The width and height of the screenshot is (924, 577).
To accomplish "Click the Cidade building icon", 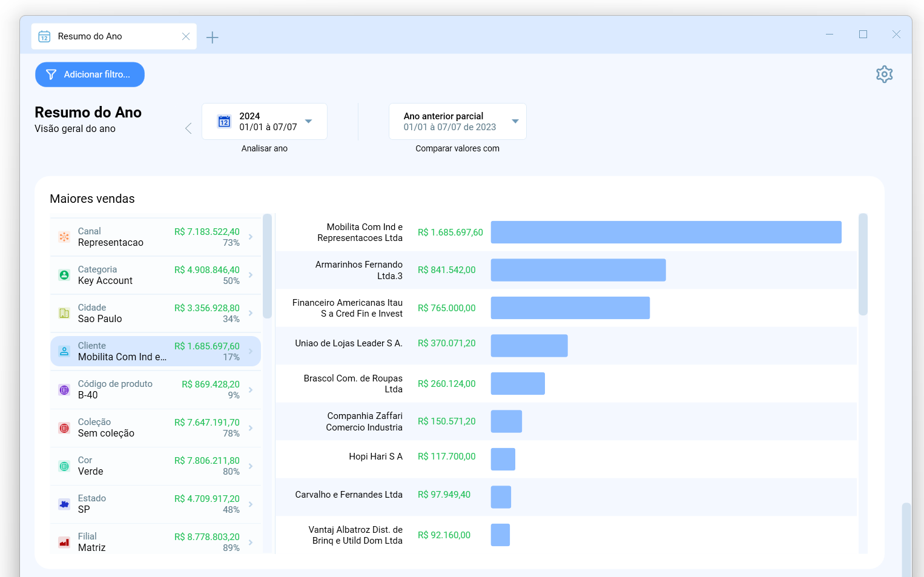I will [64, 313].
